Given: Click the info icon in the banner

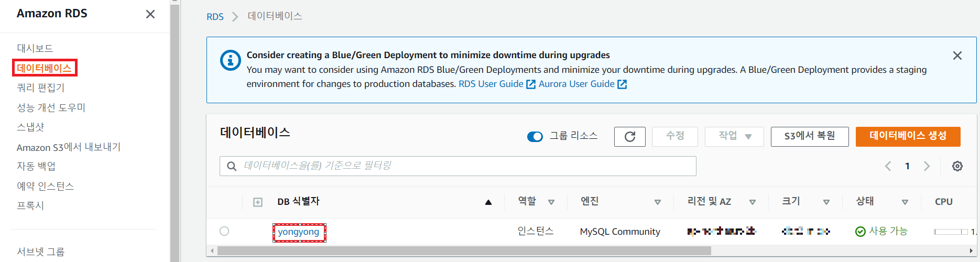Looking at the screenshot, I should point(230,60).
